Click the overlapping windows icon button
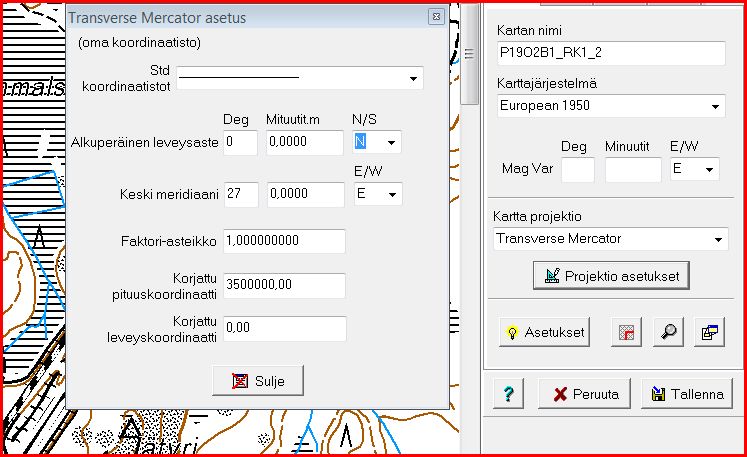The width and height of the screenshot is (747, 457). (x=710, y=332)
